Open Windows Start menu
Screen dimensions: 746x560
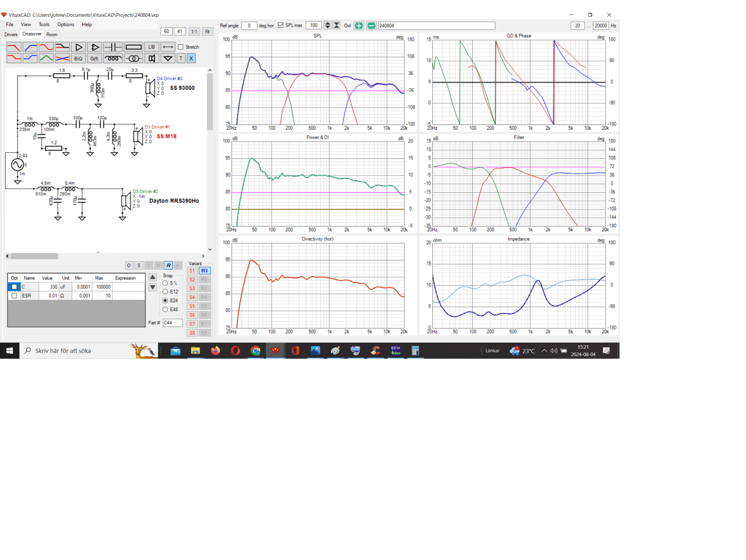click(x=9, y=351)
